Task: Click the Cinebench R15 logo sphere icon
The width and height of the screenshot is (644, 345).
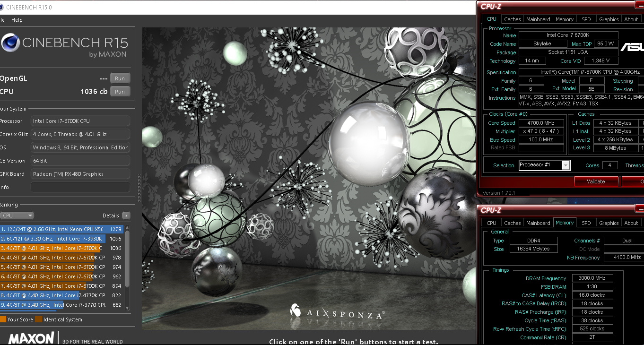Action: [10, 43]
